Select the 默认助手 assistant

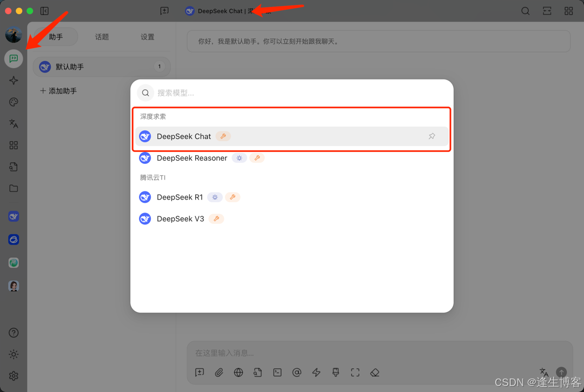[102, 67]
